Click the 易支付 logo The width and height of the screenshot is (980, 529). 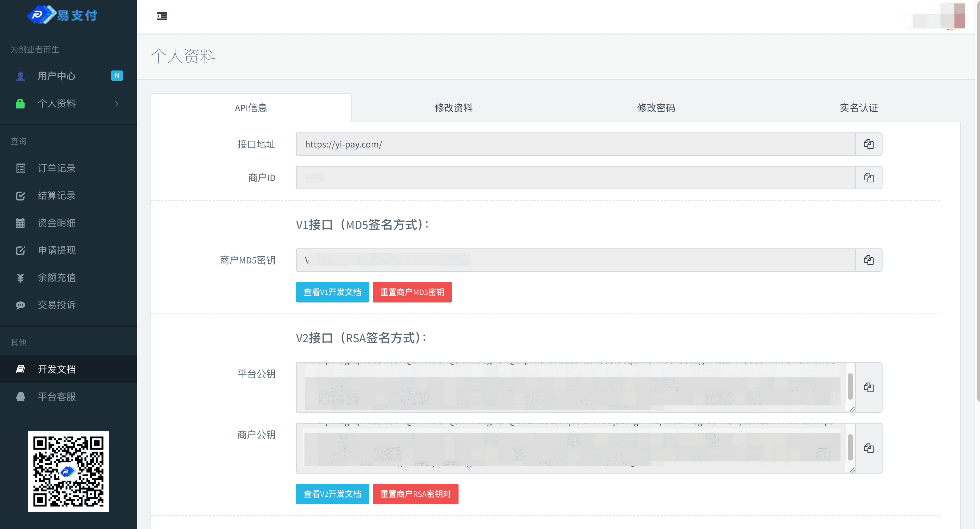point(62,15)
